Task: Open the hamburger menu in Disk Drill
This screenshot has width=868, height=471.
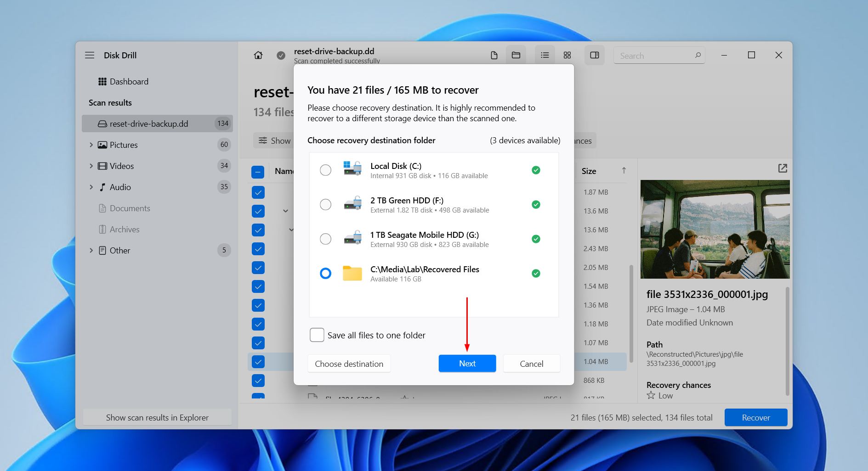Action: pos(90,55)
